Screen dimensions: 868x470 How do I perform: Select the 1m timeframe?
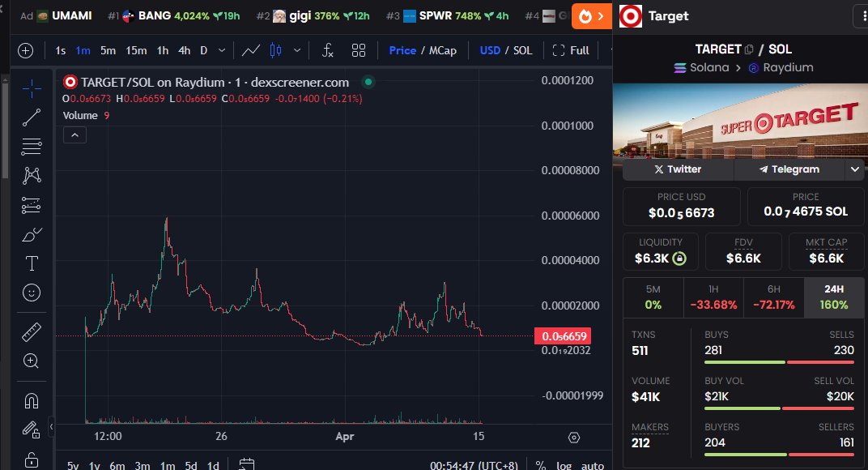tap(83, 50)
